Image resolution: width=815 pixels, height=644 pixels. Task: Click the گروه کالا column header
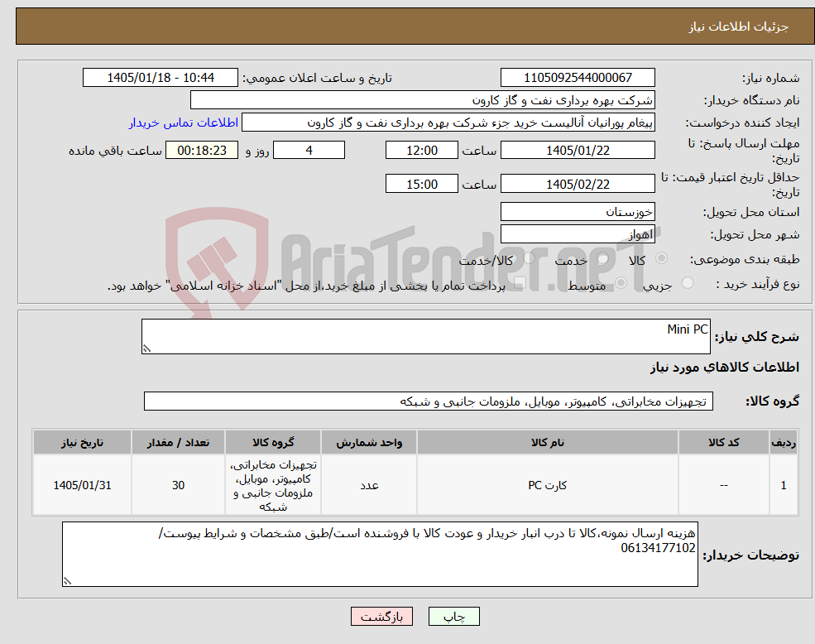tap(273, 442)
